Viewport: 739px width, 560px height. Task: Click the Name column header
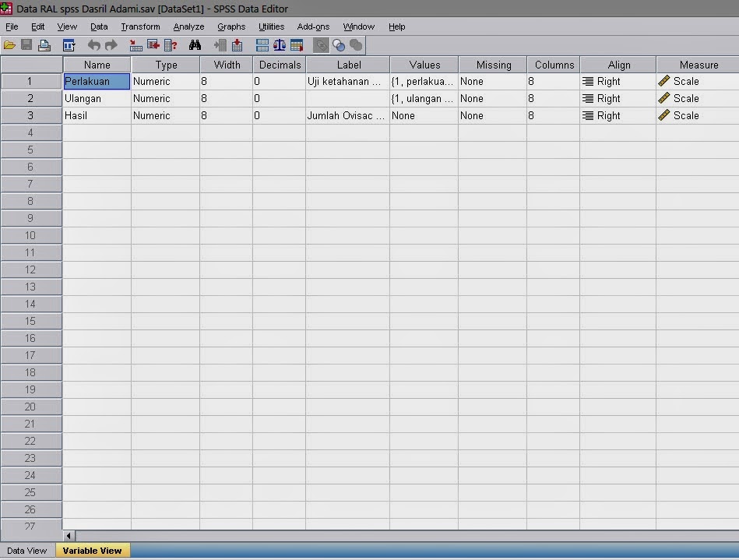pyautogui.click(x=97, y=65)
